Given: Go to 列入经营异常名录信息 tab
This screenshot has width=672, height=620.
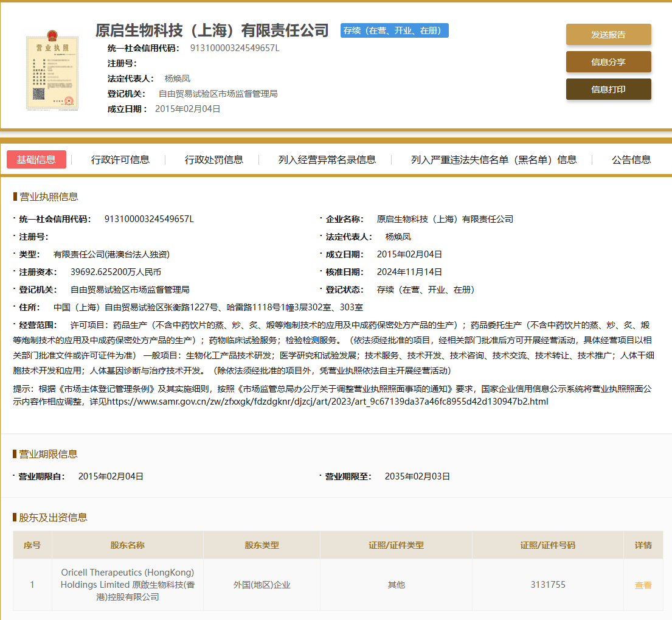Looking at the screenshot, I should point(327,159).
